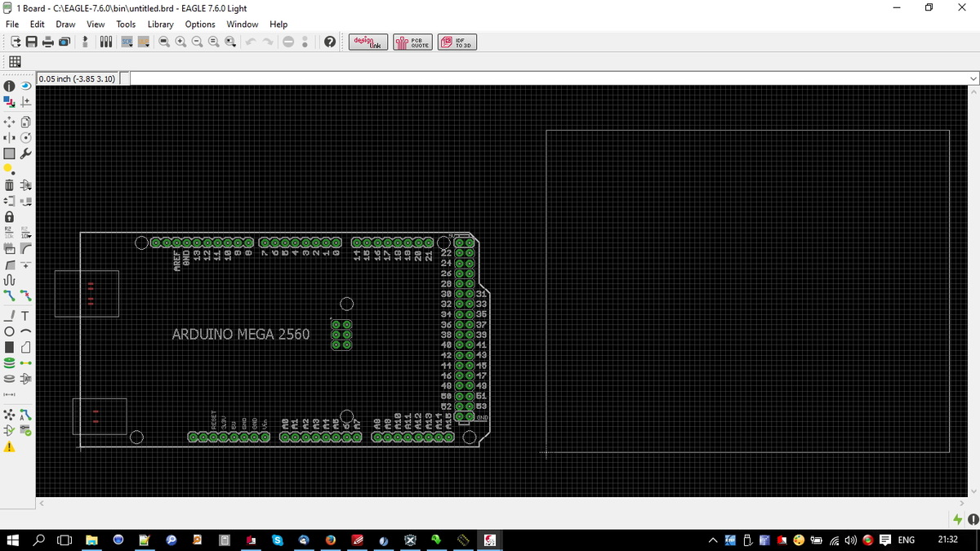Screen dimensions: 980x551
Task: Select the Mirror tool
Action: click(x=9, y=137)
